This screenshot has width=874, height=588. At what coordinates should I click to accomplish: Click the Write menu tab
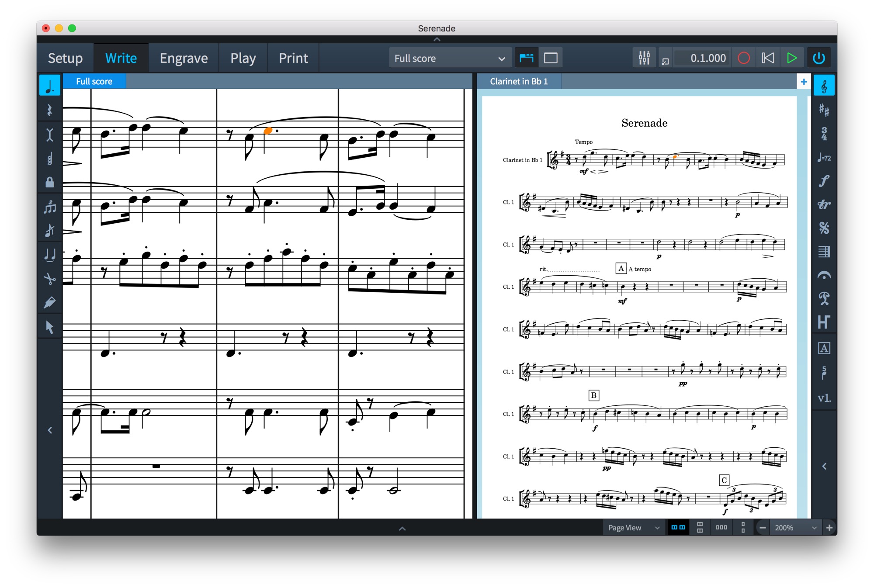(120, 57)
